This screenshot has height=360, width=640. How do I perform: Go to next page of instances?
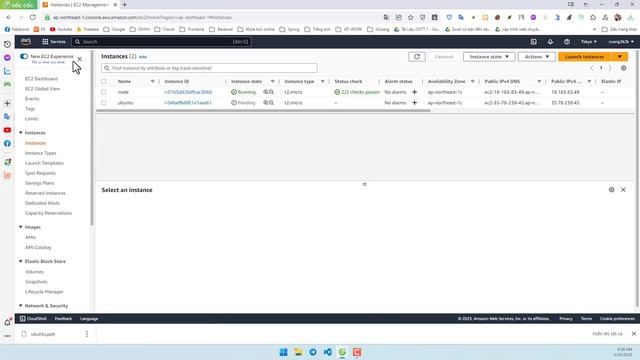point(610,68)
